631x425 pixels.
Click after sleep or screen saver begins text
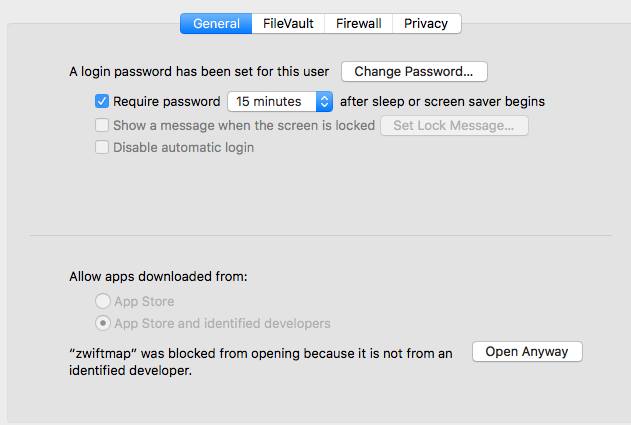442,101
